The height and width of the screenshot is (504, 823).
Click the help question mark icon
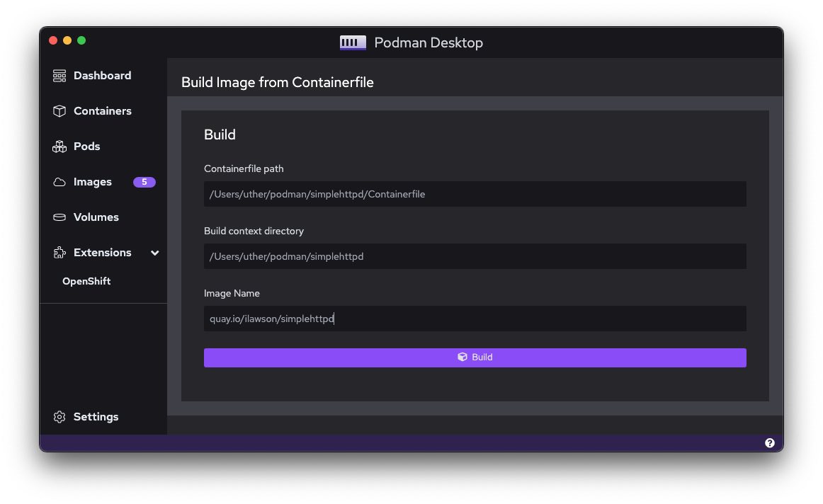769,443
